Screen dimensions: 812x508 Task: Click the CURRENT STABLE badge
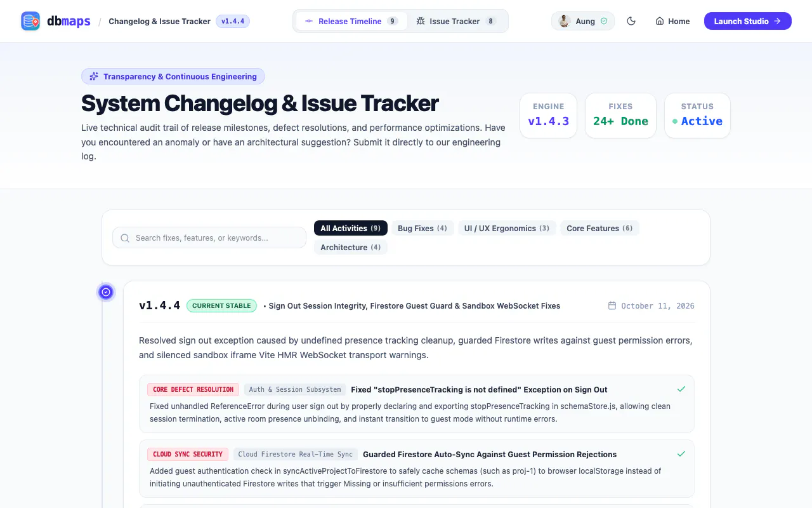221,305
